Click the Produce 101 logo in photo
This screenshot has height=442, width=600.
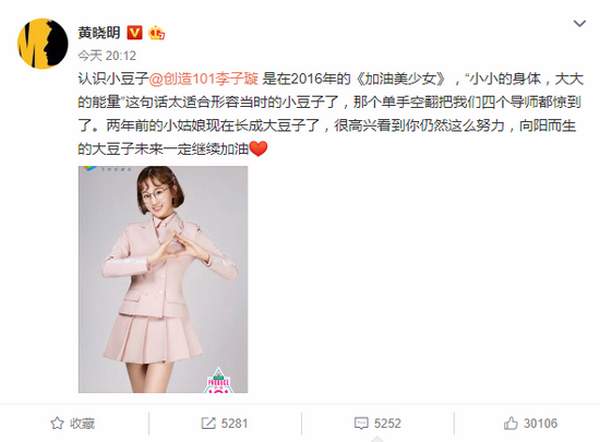click(218, 381)
